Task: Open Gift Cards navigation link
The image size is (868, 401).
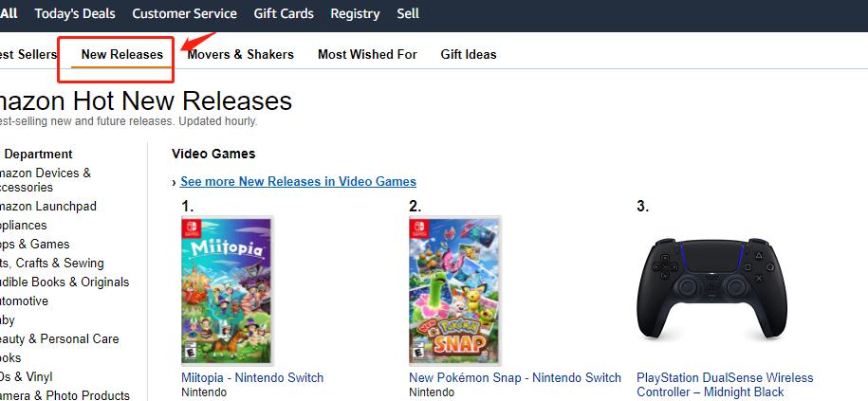Action: click(x=284, y=14)
